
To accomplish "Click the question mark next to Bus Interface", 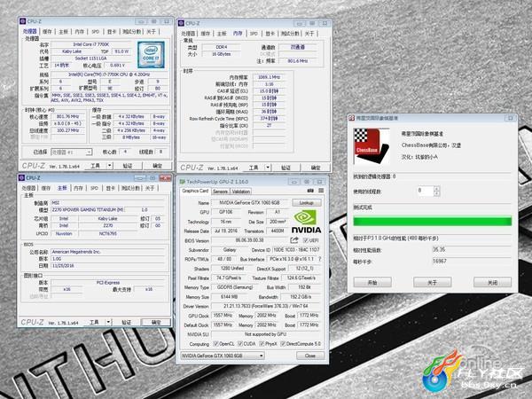I will click(x=320, y=259).
